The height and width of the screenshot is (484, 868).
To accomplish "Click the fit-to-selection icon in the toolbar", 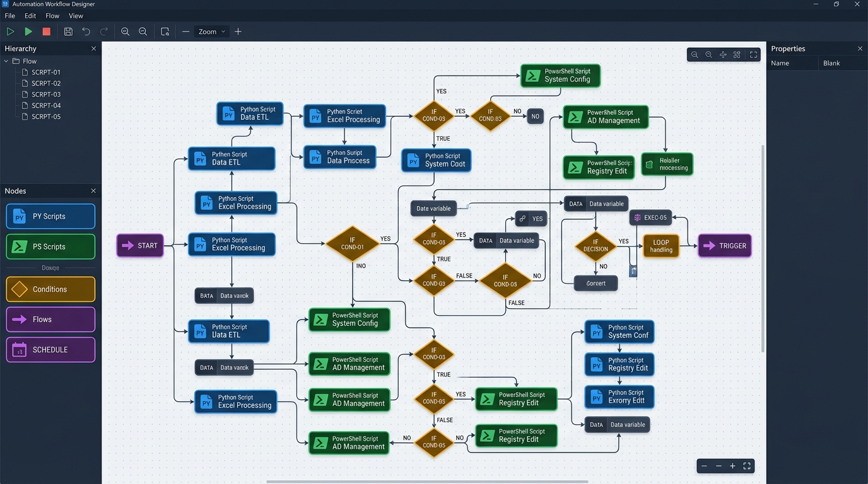I will 165,32.
